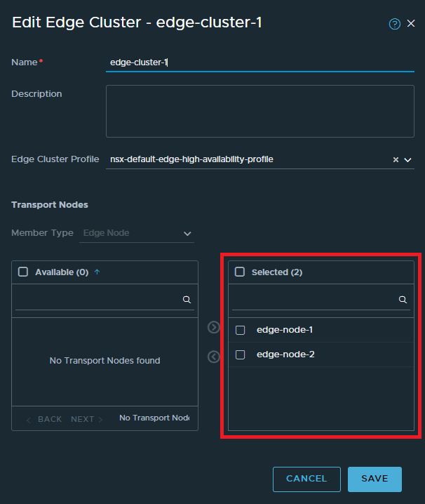Click the move-right arrow between lists
This screenshot has width=425, height=504.
click(214, 327)
